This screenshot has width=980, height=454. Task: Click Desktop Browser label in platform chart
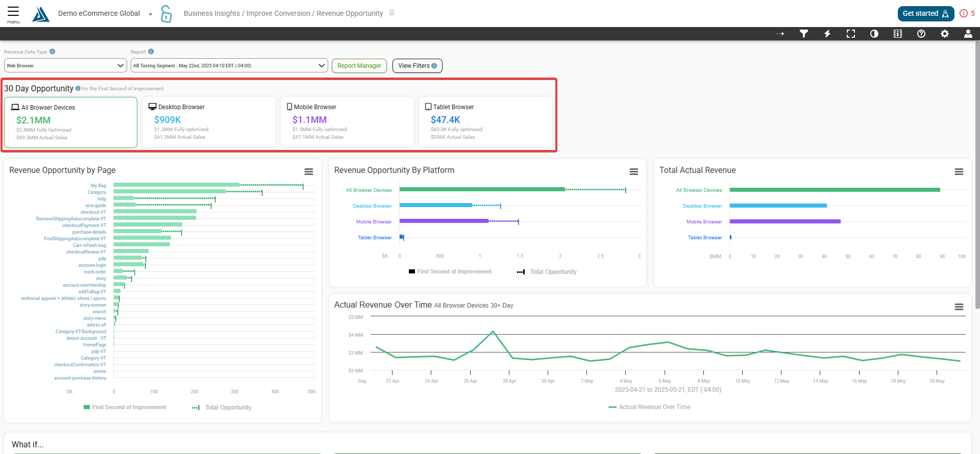pyautogui.click(x=372, y=206)
